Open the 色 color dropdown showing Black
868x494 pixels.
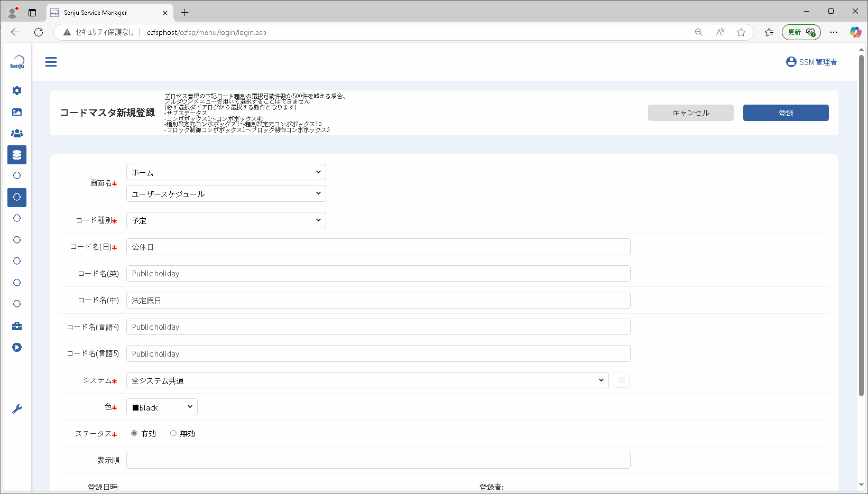(162, 407)
